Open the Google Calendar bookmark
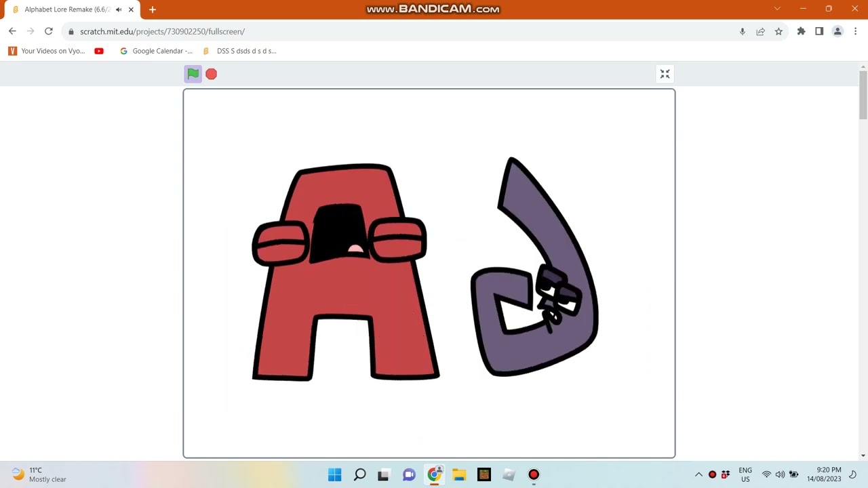 [x=156, y=51]
